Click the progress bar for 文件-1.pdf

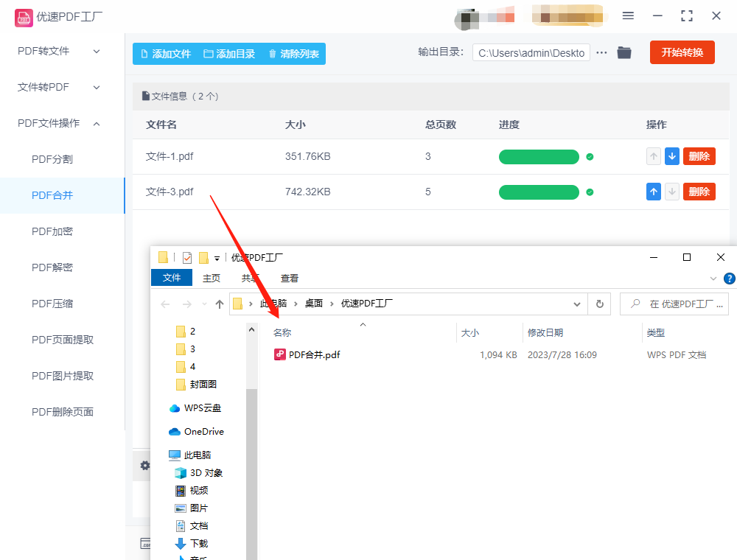(x=539, y=157)
